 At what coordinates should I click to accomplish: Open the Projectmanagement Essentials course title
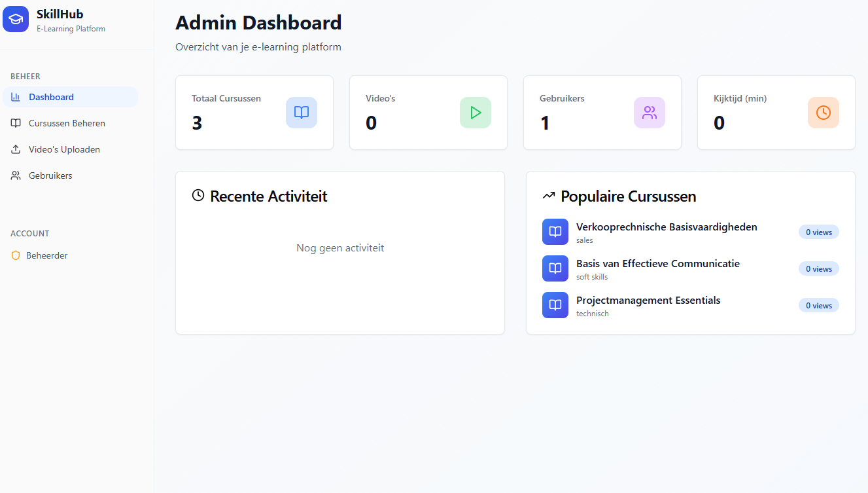coord(648,301)
